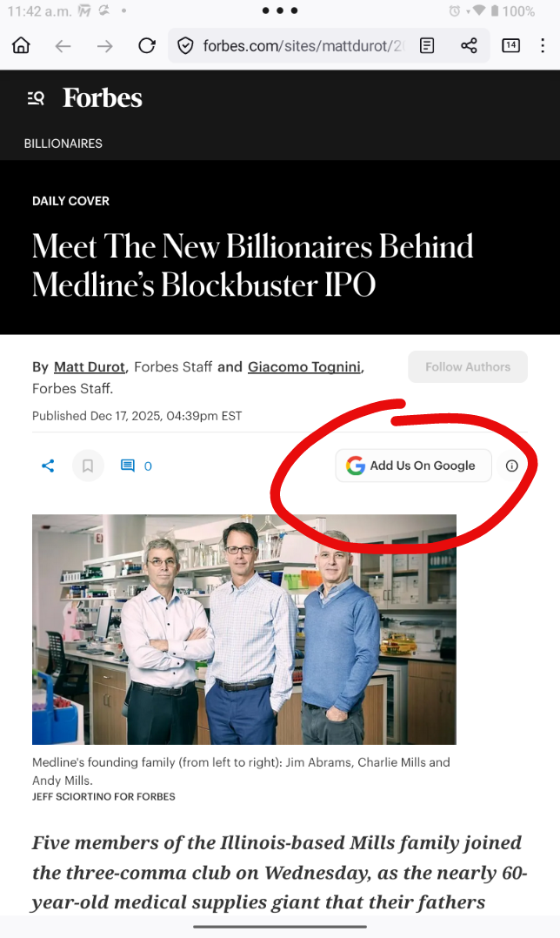Click the Forbes logo
The width and height of the screenshot is (560, 938).
click(x=103, y=98)
